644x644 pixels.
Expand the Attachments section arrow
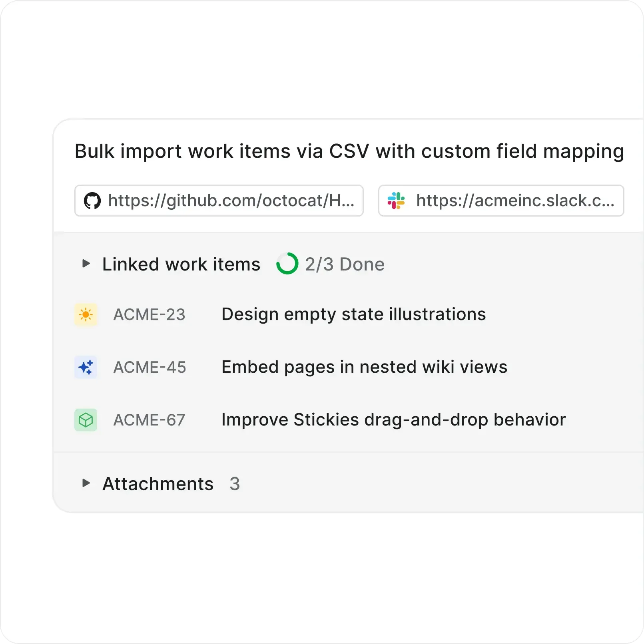click(86, 483)
